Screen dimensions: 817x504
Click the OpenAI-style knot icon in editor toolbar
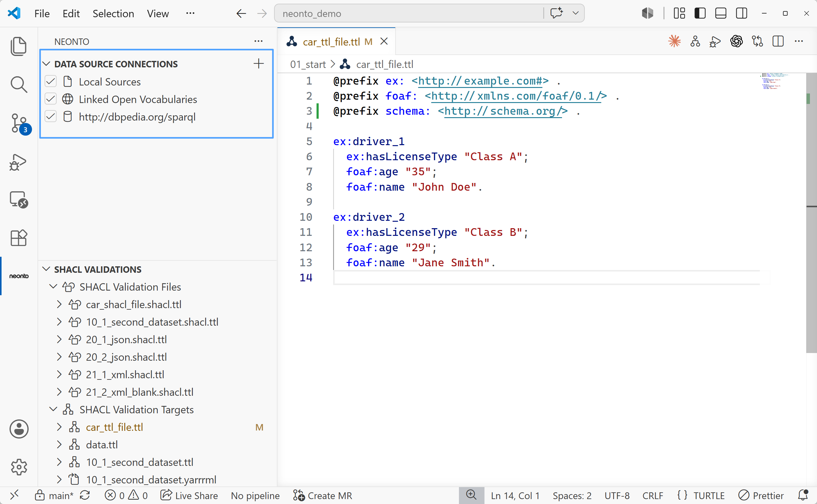[x=736, y=41]
